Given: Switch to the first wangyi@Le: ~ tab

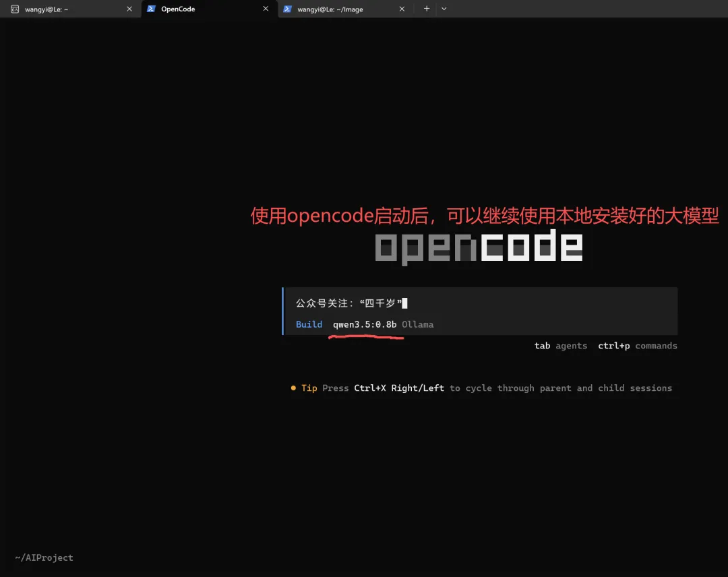Looking at the screenshot, I should tap(71, 9).
